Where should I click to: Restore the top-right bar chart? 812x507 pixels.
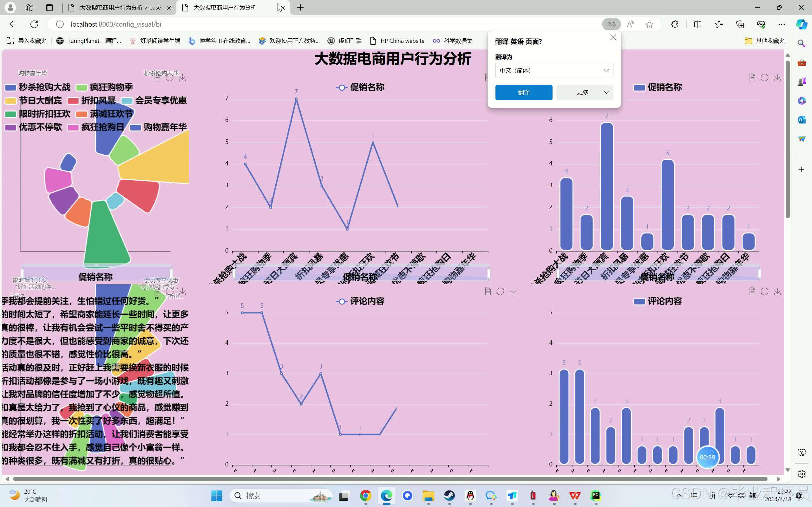pyautogui.click(x=764, y=78)
